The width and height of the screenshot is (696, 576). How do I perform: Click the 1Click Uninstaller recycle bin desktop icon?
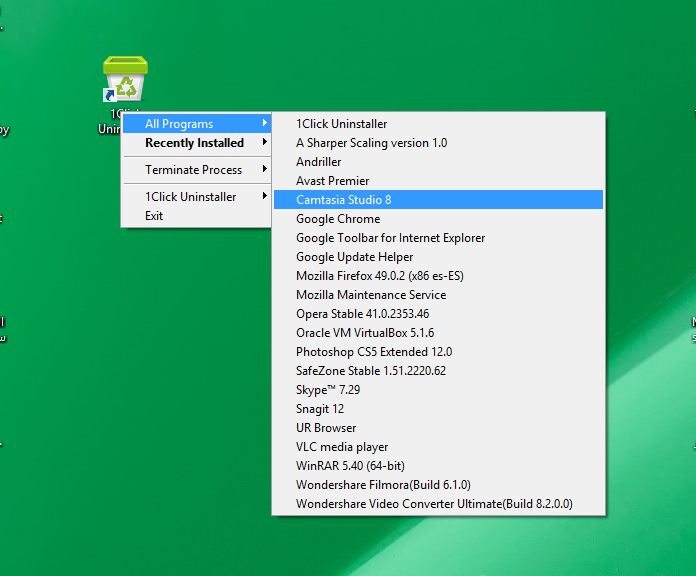coord(125,78)
